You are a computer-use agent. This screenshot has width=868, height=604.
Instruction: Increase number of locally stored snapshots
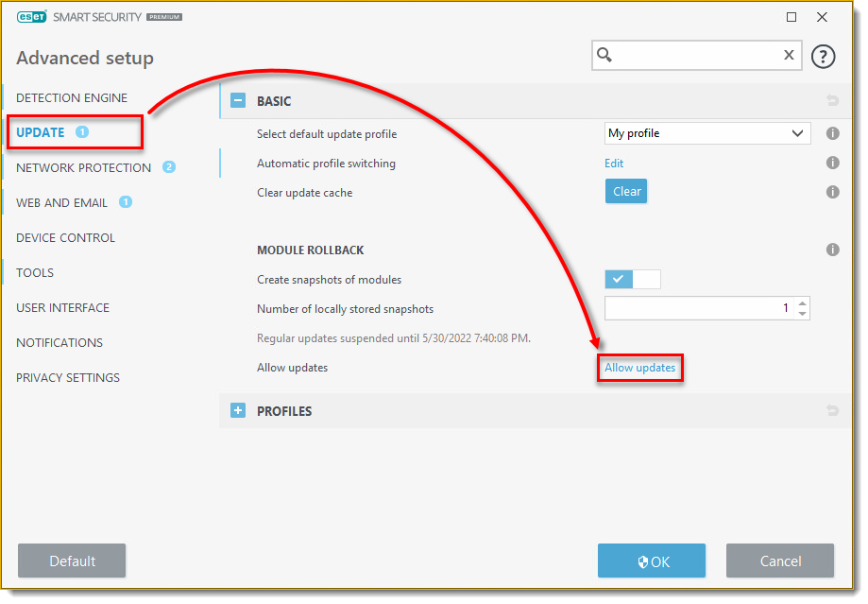click(802, 303)
